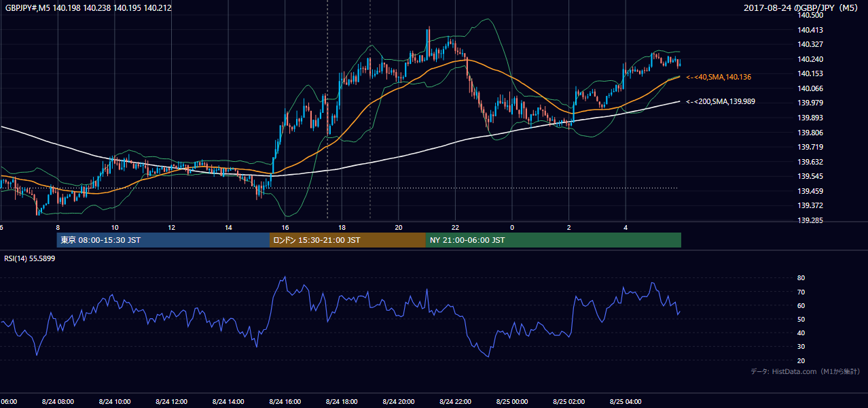Click the 139.806 price axis value
Image resolution: width=868 pixels, height=408 pixels.
[x=812, y=133]
